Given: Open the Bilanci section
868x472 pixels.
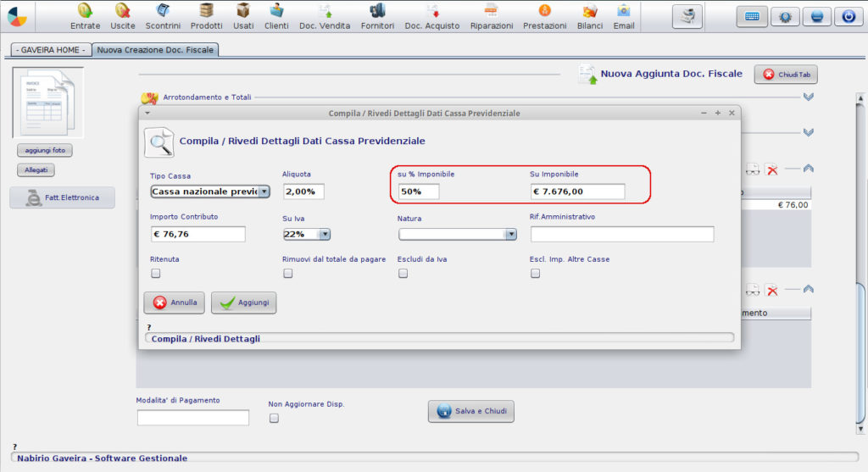Looking at the screenshot, I should pos(590,17).
